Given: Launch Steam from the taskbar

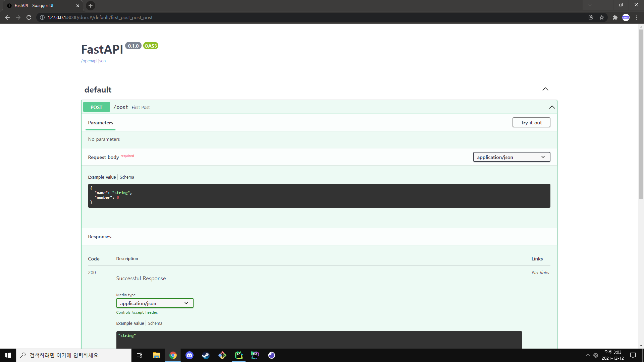Looking at the screenshot, I should 206,355.
